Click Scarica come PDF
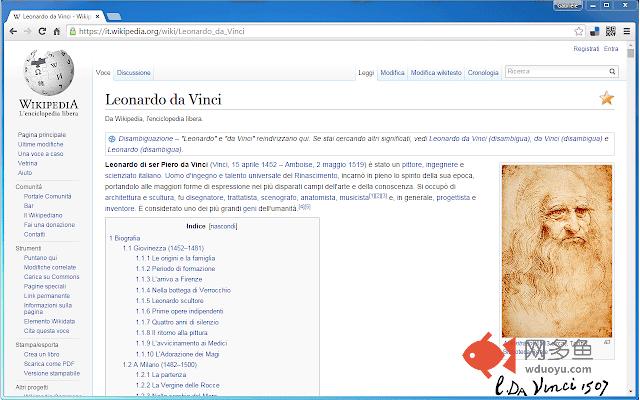This screenshot has height=400, width=640. tap(49, 364)
